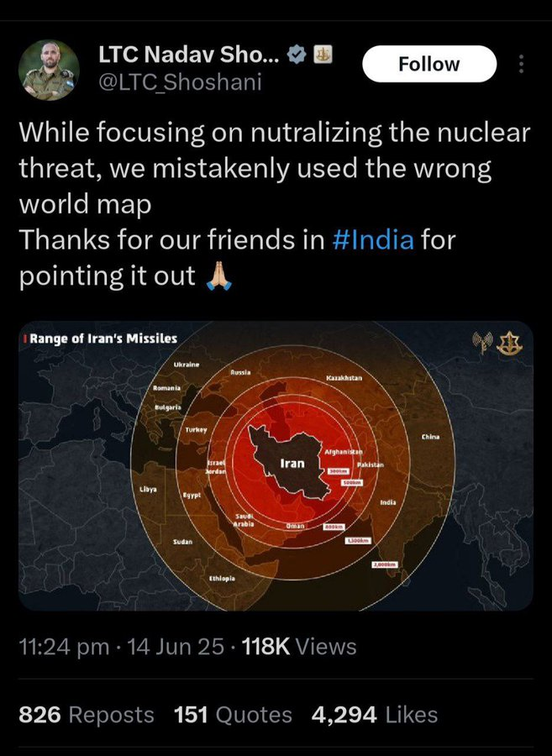
Task: Show the 151 Quotes
Action: click(233, 715)
